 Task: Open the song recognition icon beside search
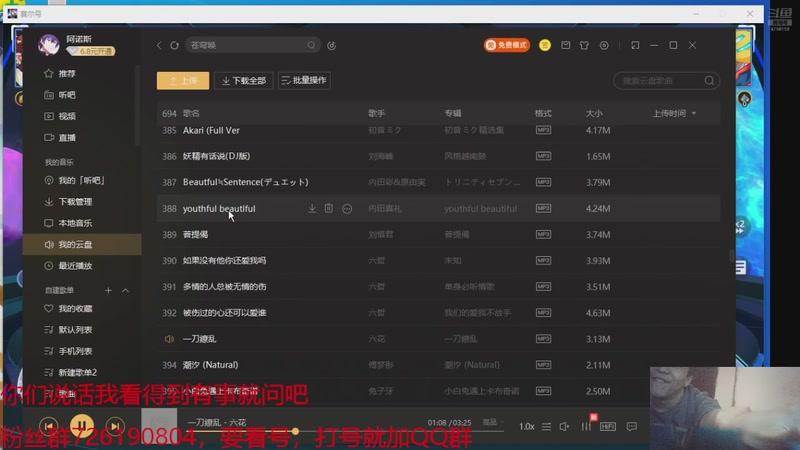click(332, 45)
